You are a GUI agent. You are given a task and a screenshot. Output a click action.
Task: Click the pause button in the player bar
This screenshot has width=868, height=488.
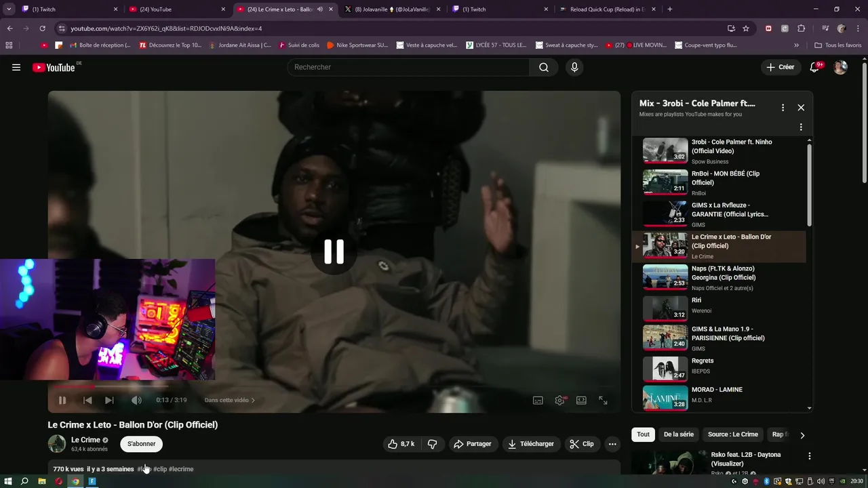(62, 400)
